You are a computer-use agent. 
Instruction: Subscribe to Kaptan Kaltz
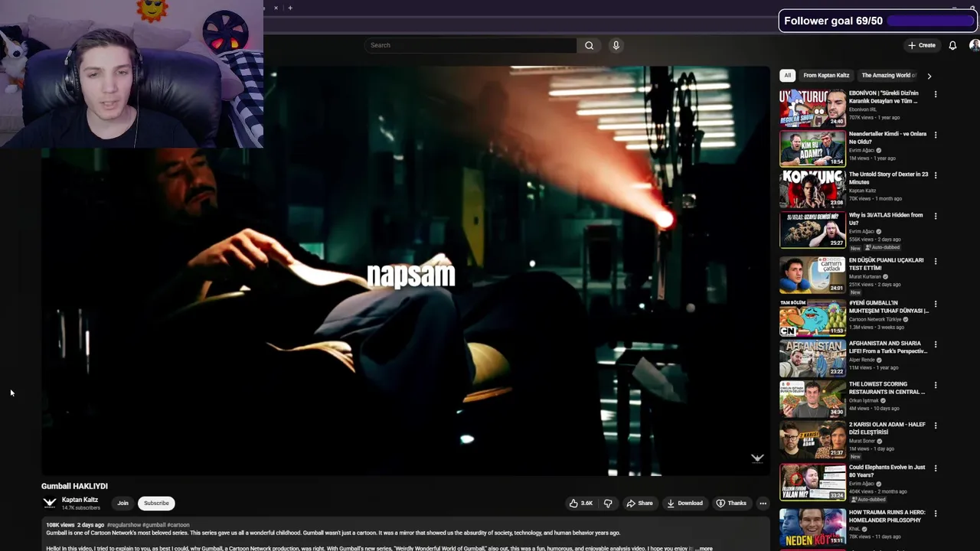tap(156, 504)
